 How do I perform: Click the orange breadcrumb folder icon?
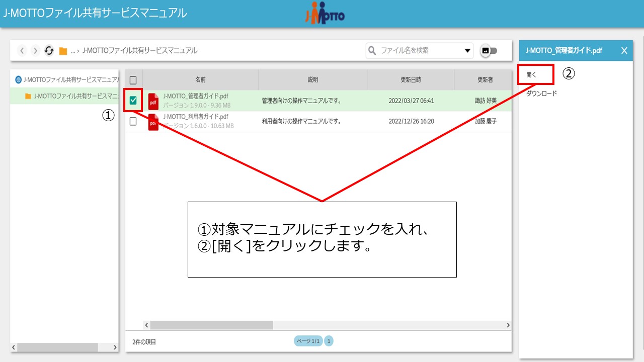pos(63,51)
